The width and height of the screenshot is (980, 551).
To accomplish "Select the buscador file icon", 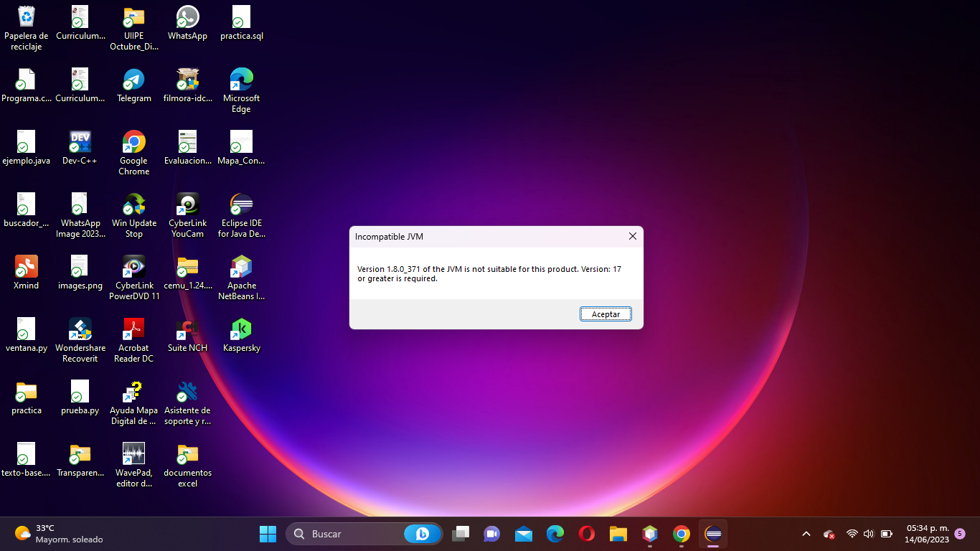I will (27, 210).
